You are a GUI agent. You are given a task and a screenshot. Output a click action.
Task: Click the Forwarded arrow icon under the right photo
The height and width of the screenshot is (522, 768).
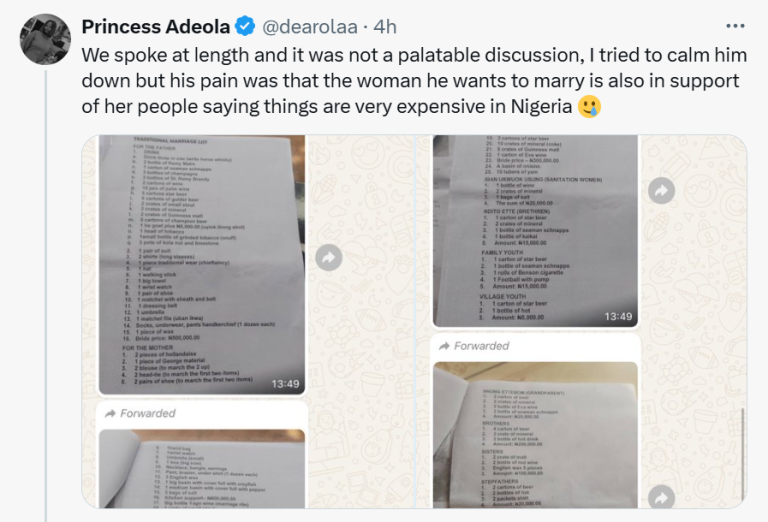pos(443,346)
